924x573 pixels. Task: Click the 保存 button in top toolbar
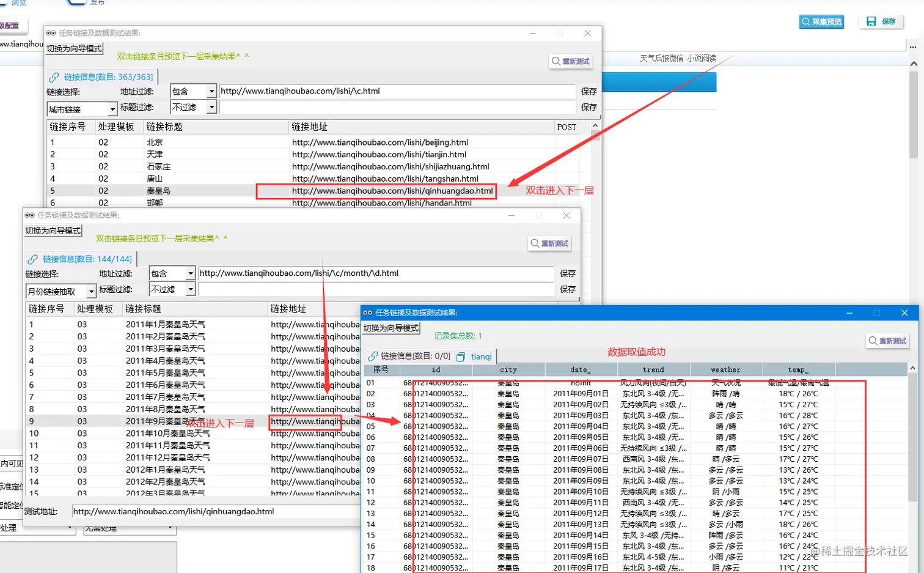pyautogui.click(x=881, y=21)
